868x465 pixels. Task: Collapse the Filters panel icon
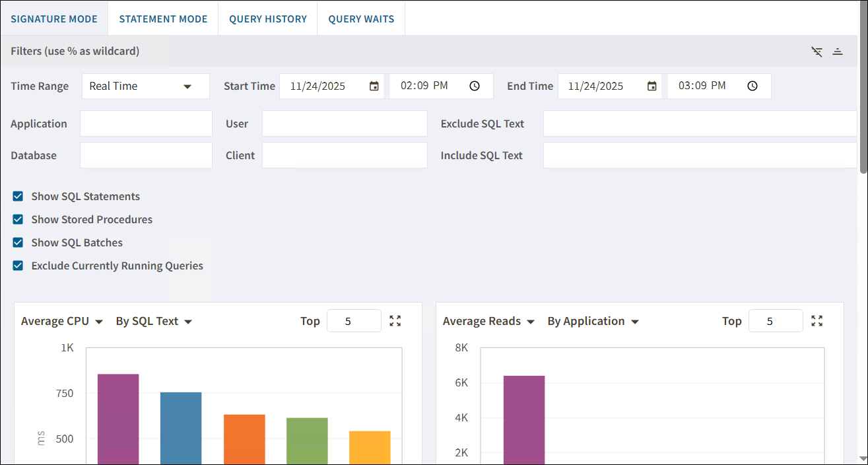[x=838, y=52]
